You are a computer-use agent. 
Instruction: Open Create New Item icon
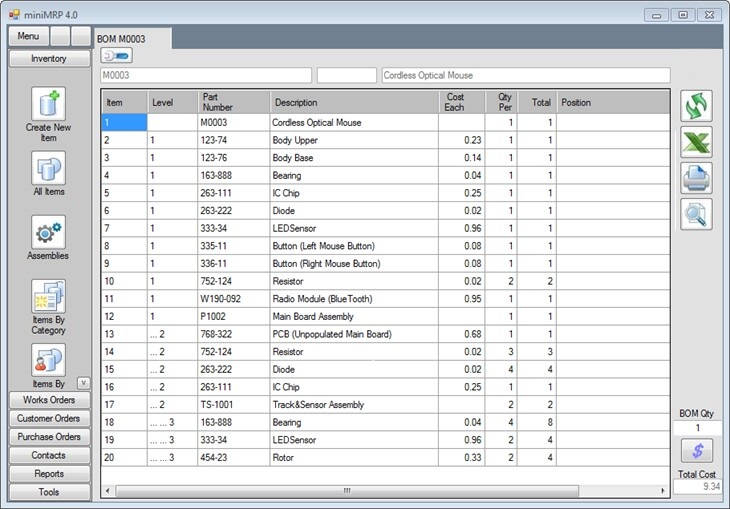coord(48,105)
